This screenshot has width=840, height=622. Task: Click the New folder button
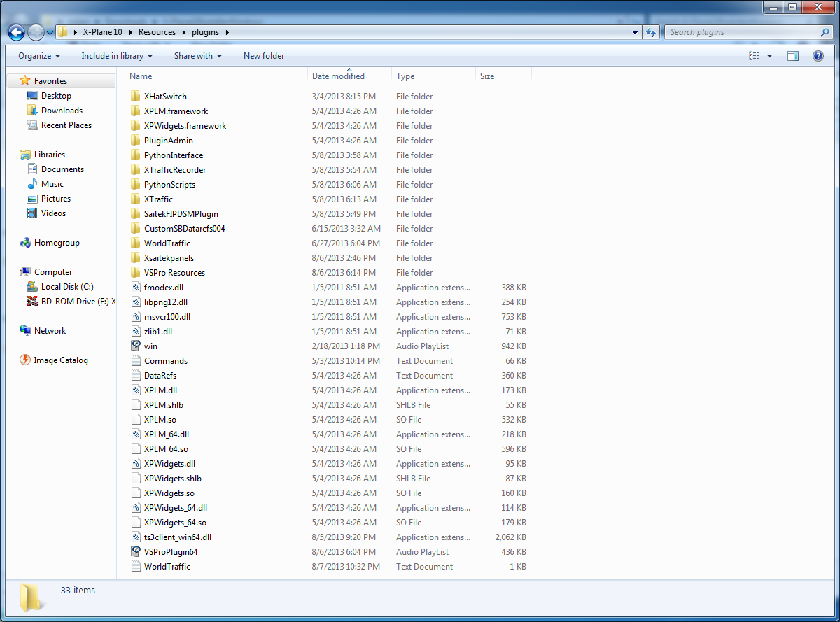point(264,56)
